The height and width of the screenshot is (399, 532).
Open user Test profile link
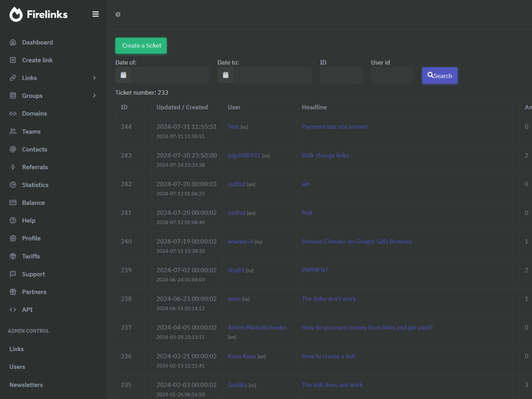[234, 127]
